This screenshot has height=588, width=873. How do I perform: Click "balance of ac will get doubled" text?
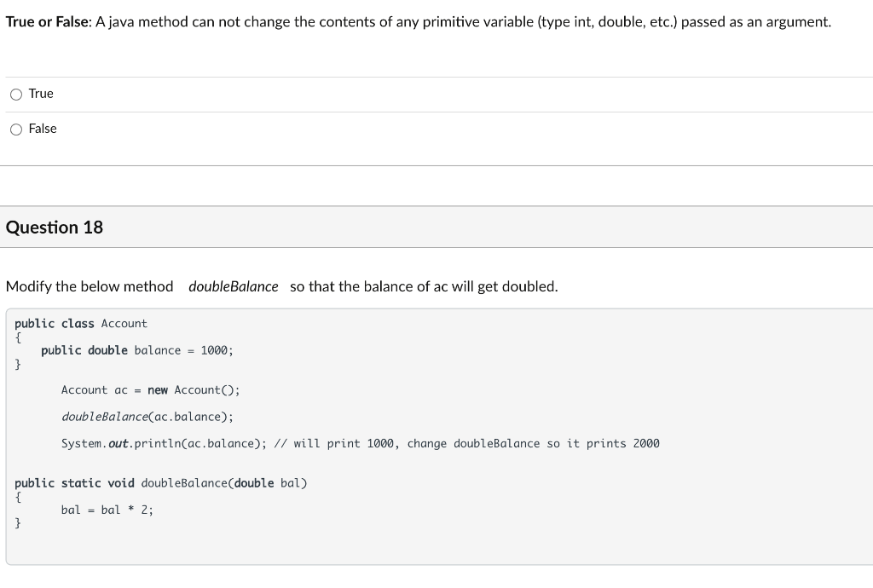pos(460,286)
